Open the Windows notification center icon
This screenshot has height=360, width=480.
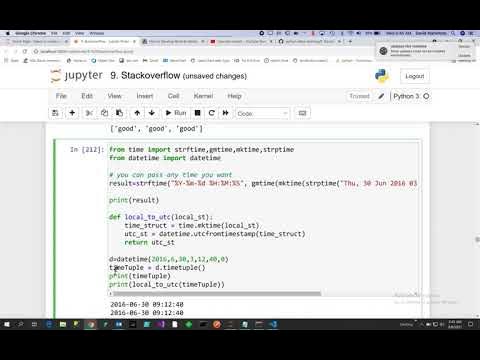click(471, 324)
